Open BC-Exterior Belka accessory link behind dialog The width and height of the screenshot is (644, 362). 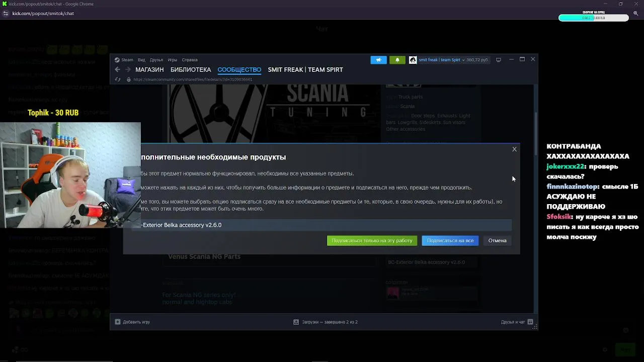[x=426, y=262]
